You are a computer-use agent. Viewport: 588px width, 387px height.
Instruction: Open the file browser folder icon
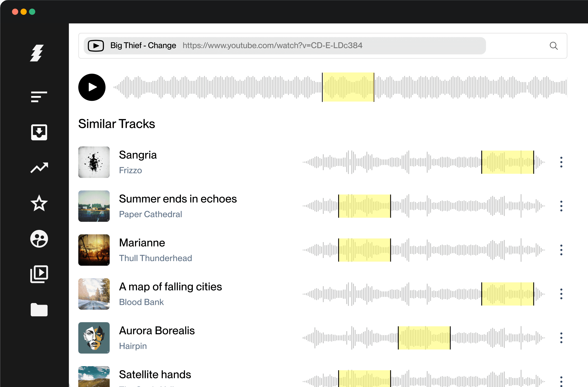pyautogui.click(x=39, y=310)
